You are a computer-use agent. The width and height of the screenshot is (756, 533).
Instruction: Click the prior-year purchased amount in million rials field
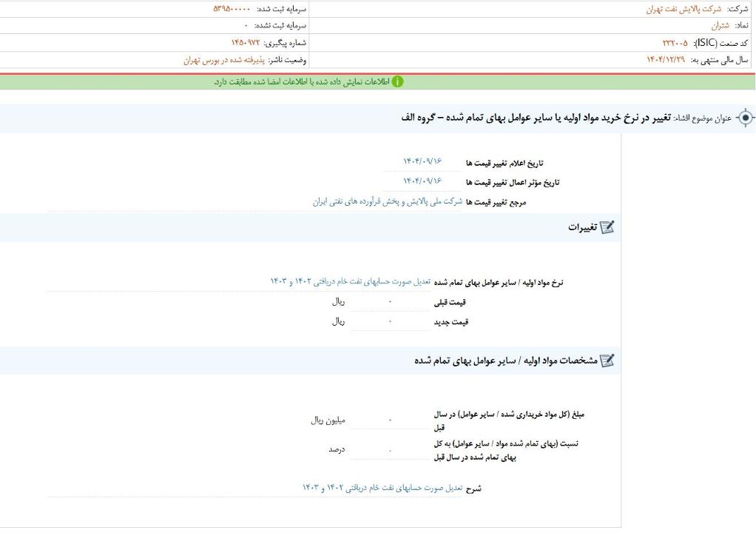tap(390, 420)
